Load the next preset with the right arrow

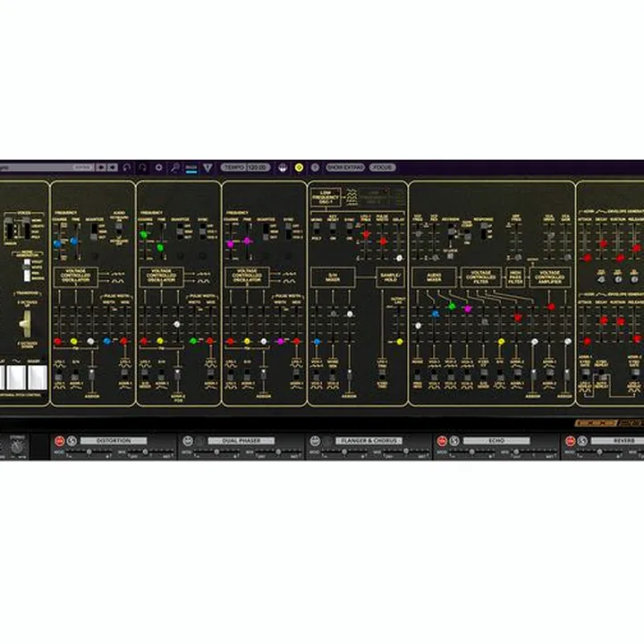[113, 167]
